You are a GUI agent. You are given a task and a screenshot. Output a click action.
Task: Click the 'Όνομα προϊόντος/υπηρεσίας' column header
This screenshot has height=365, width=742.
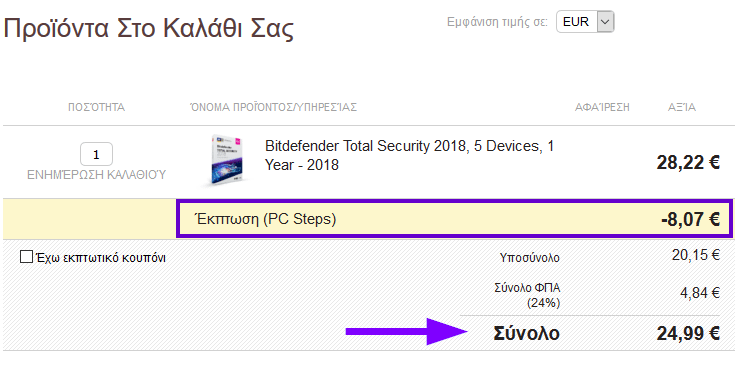point(273,107)
